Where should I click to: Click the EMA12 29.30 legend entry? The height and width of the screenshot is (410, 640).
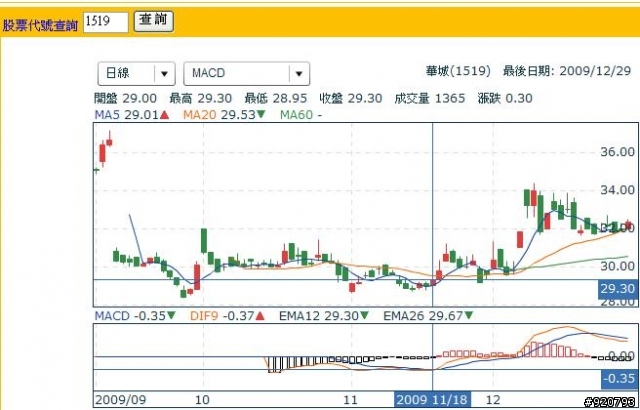point(324,316)
